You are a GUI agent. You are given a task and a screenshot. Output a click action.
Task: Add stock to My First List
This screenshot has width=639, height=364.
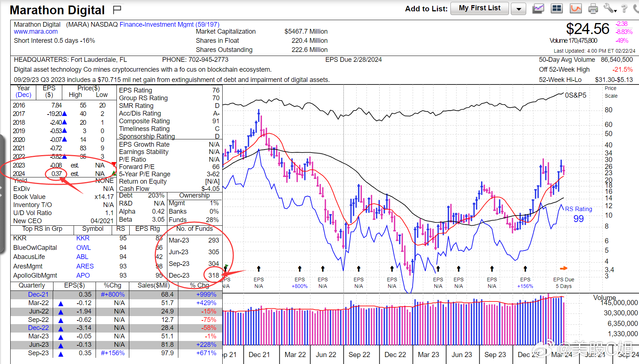[x=479, y=8]
